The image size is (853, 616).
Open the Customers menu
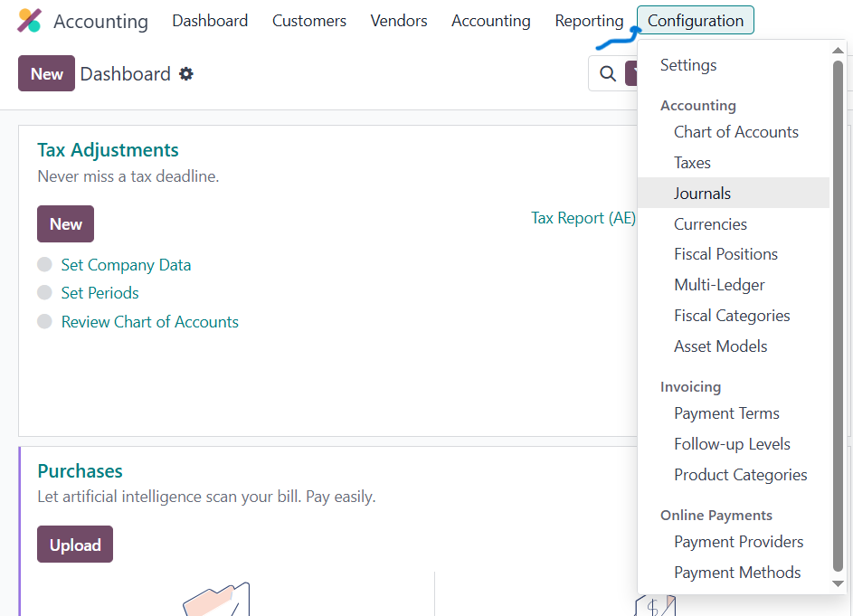308,21
